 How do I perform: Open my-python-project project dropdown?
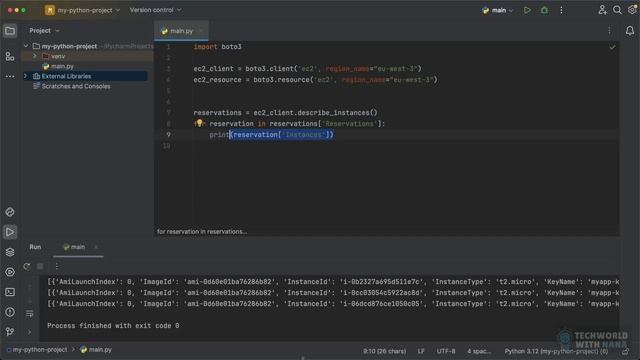pos(82,10)
